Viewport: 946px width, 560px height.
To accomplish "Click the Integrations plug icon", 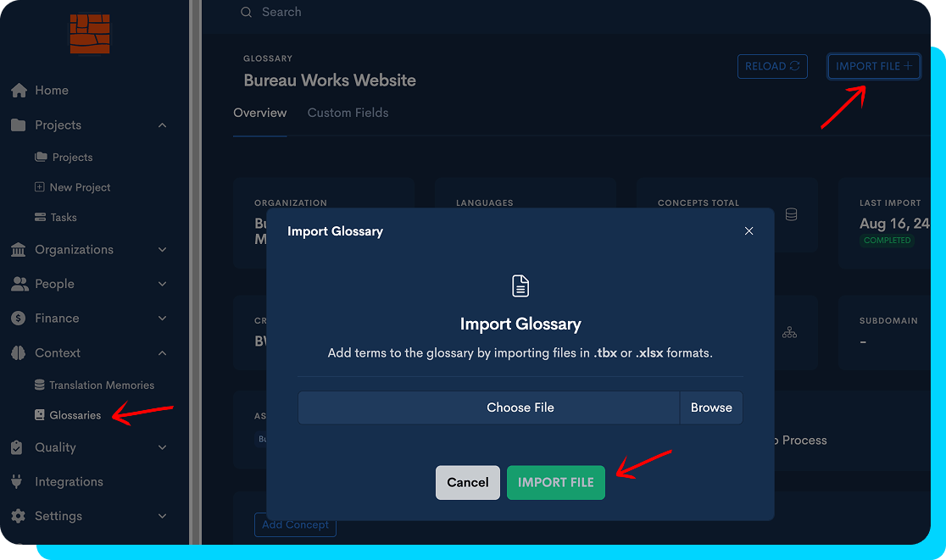I will [x=17, y=482].
